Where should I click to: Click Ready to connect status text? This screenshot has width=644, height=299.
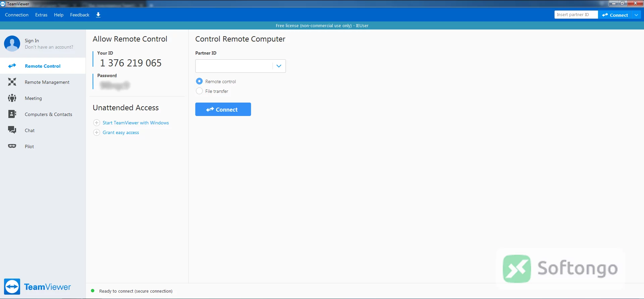[136, 291]
